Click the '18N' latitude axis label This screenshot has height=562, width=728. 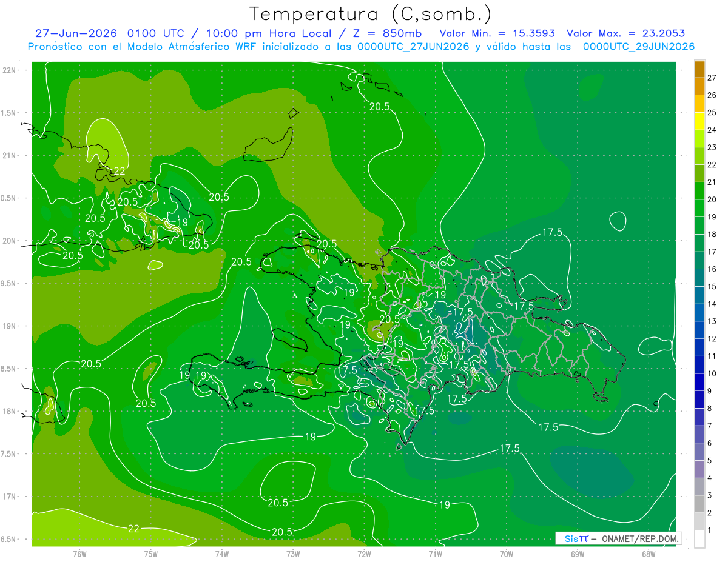pos(8,411)
